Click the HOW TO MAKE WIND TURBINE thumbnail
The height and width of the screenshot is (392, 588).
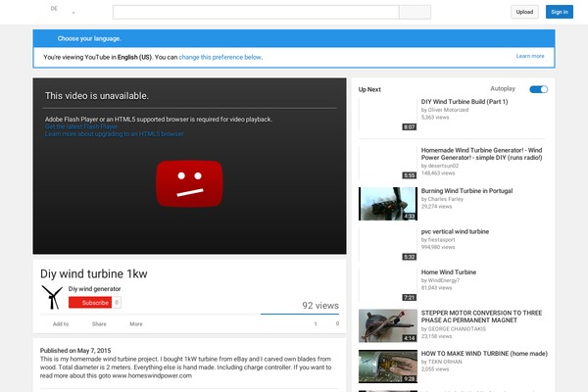tap(388, 367)
